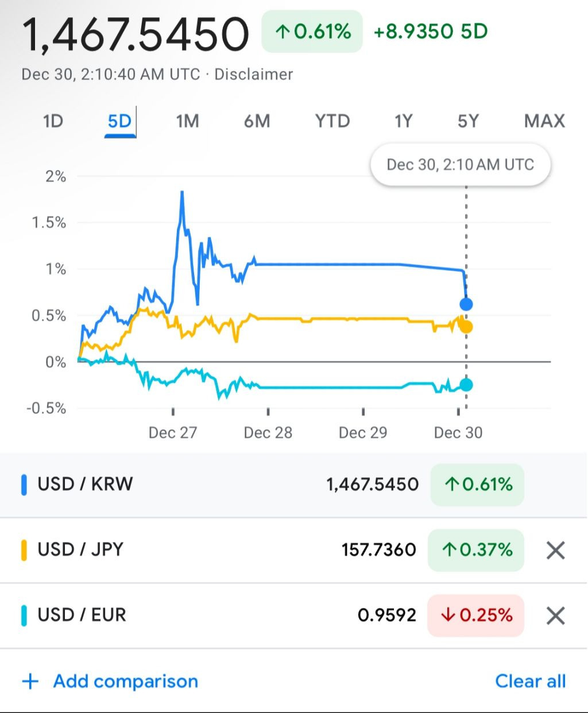Show the 6M time range

[x=257, y=121]
